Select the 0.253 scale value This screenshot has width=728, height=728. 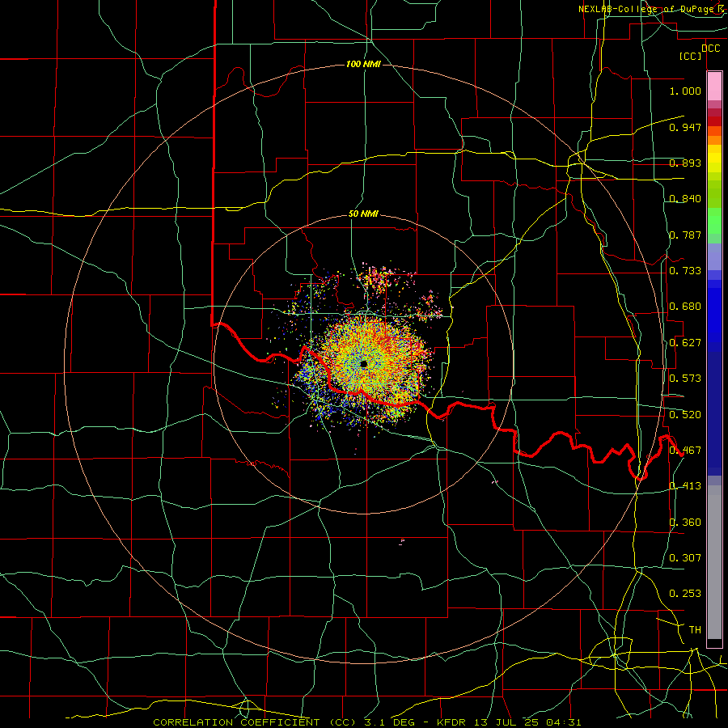[685, 594]
